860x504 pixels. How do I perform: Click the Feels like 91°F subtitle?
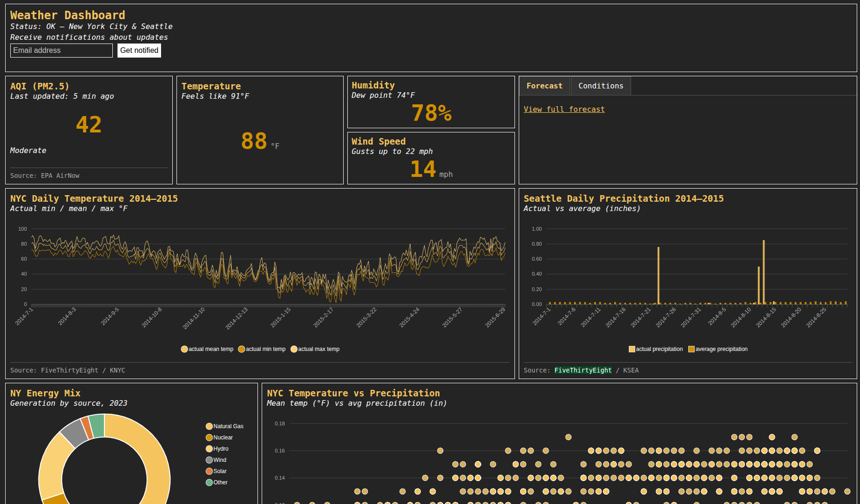(215, 96)
